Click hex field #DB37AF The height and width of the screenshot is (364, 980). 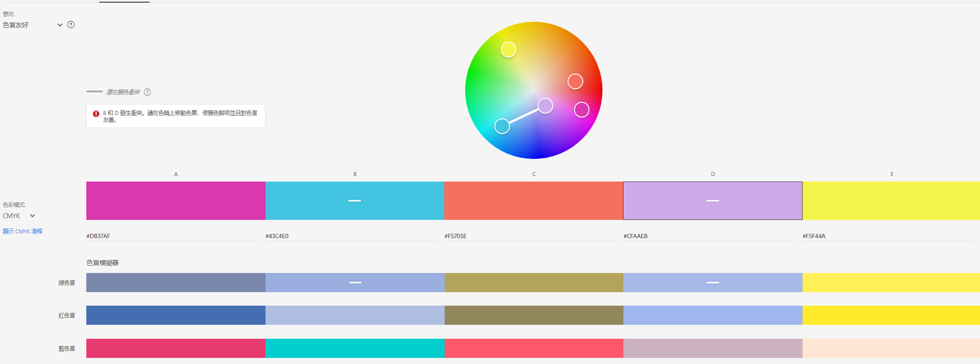click(x=172, y=236)
